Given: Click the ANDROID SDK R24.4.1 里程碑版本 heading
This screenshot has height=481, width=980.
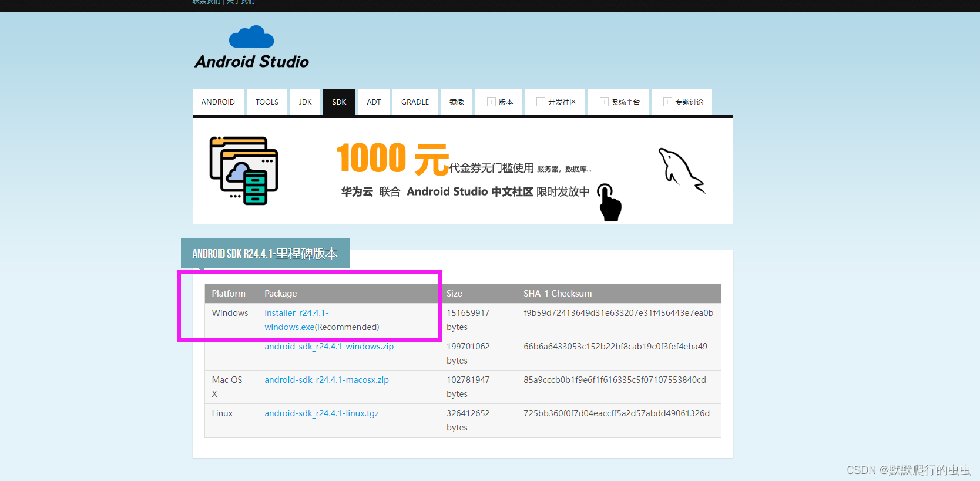Looking at the screenshot, I should coord(265,254).
